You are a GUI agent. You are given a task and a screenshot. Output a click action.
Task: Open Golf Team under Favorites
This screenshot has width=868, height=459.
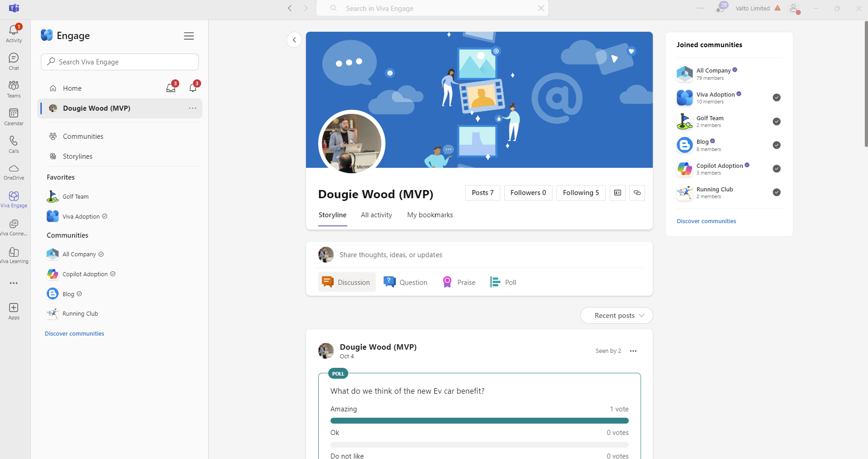tap(68, 197)
